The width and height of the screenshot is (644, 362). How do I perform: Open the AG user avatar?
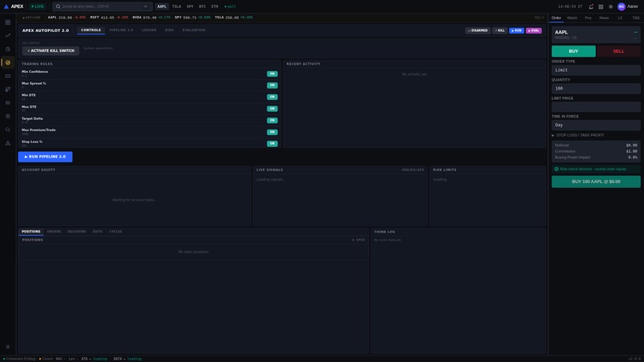(x=622, y=6)
